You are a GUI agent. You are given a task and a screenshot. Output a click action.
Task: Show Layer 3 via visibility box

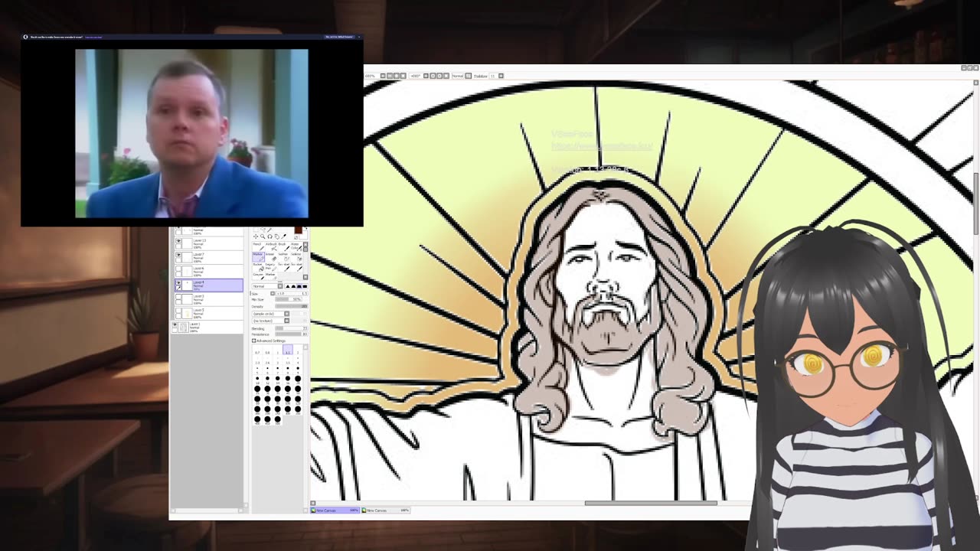click(178, 296)
